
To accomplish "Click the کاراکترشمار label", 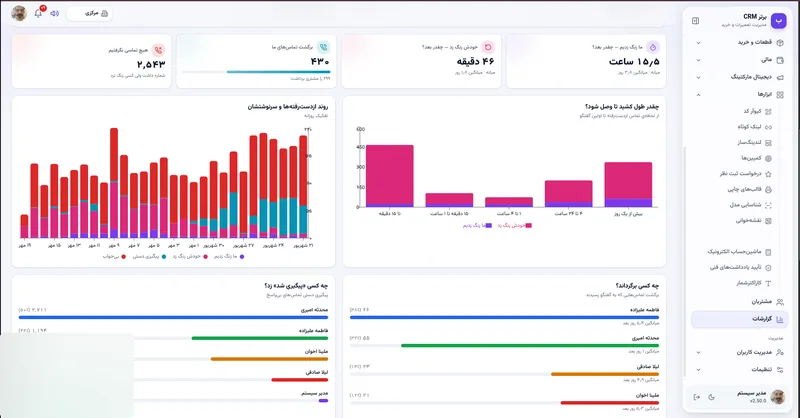I will 748,283.
